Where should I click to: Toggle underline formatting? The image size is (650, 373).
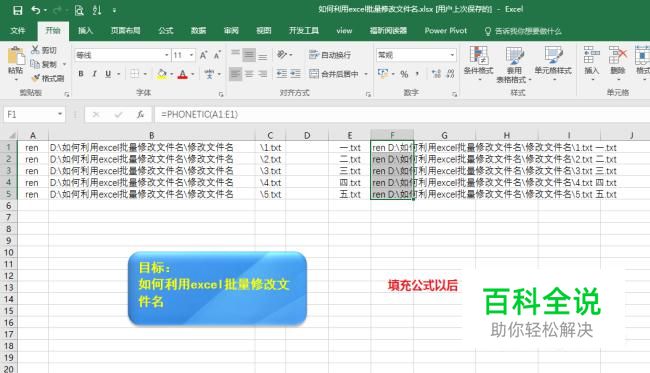point(108,74)
